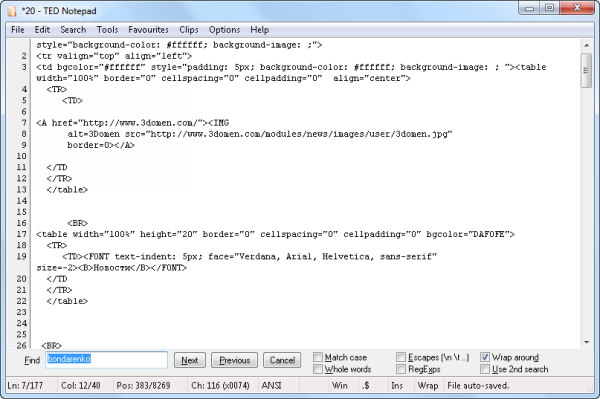Close the TED Notepad window
The width and height of the screenshot is (600, 399).
[577, 8]
